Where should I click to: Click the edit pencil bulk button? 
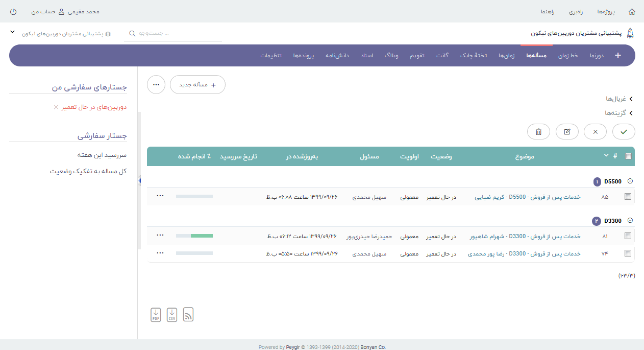point(567,131)
